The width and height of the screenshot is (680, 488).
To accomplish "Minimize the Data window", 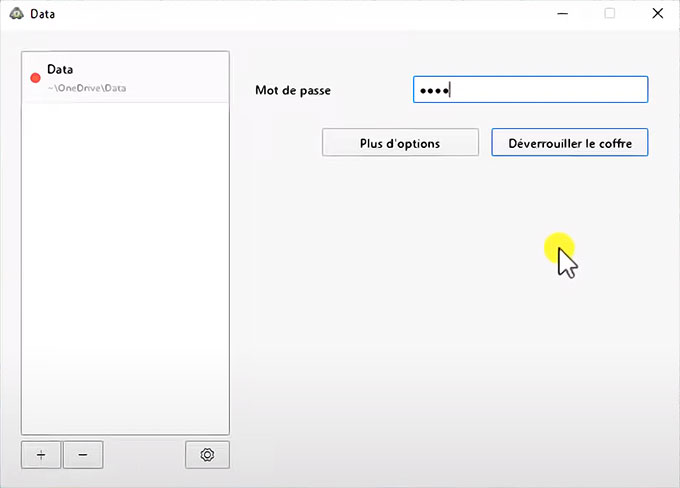I will [x=562, y=13].
